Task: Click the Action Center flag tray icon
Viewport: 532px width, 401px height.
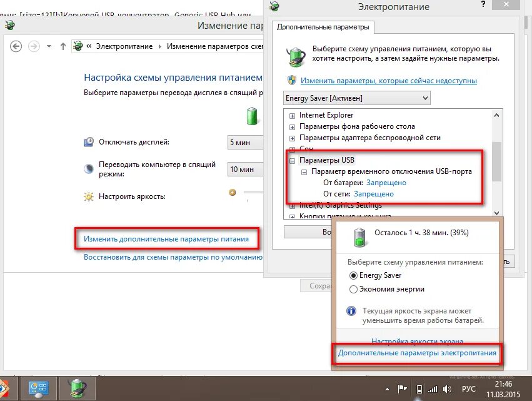Action: [x=402, y=389]
